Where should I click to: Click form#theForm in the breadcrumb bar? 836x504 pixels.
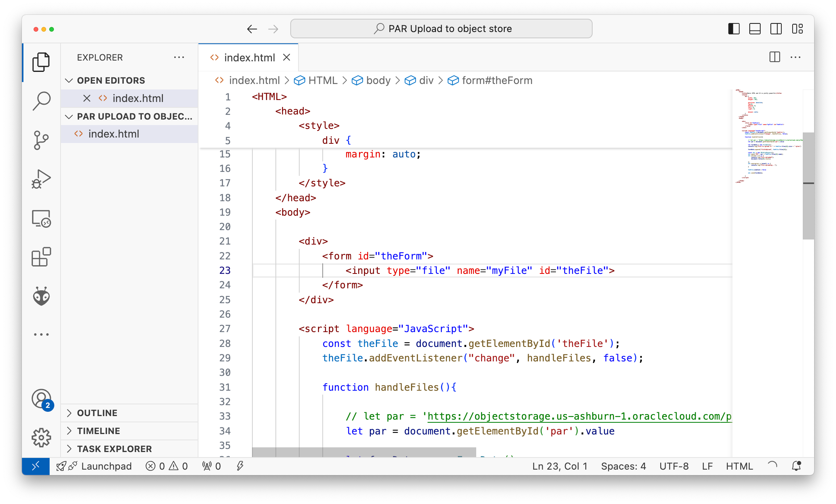[x=497, y=80]
